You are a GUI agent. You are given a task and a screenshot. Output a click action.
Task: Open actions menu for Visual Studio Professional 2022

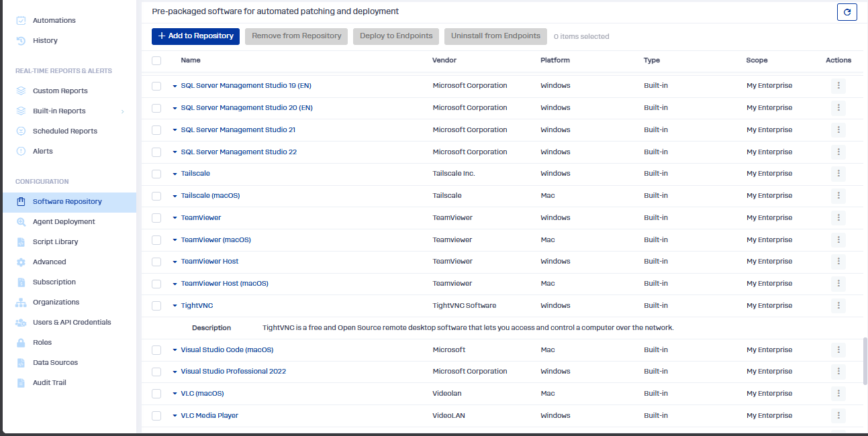click(x=838, y=372)
